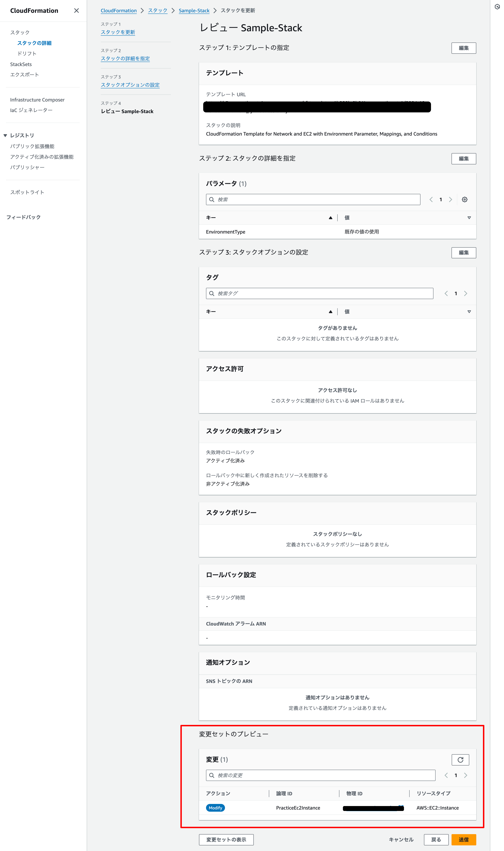Click the search magnifier in 検索の変更 field
This screenshot has width=504, height=851.
pos(211,775)
